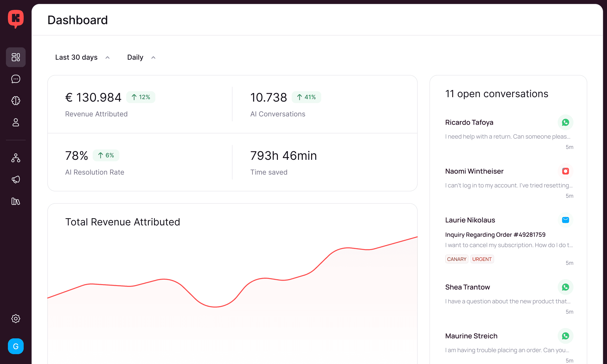Image resolution: width=607 pixels, height=364 pixels.
Task: Open the dashboard grid icon in sidebar
Action: tap(16, 57)
